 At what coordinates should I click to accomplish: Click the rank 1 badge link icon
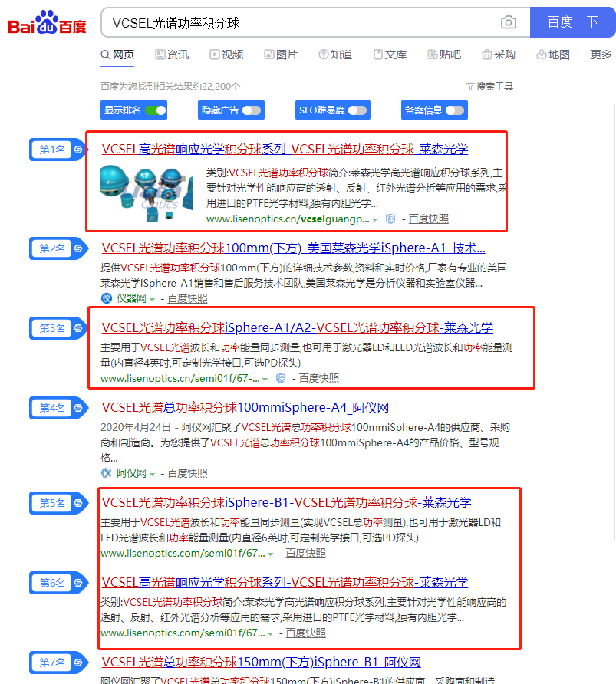78,150
